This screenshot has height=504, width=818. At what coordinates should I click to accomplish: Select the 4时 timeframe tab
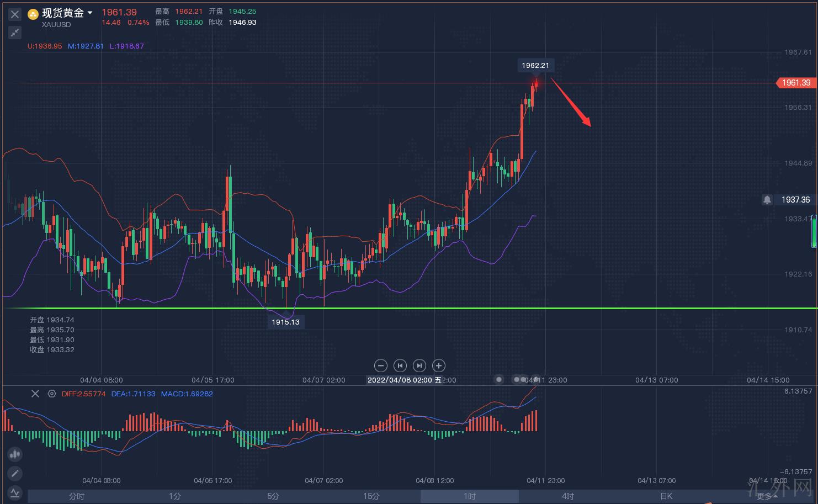coord(568,496)
